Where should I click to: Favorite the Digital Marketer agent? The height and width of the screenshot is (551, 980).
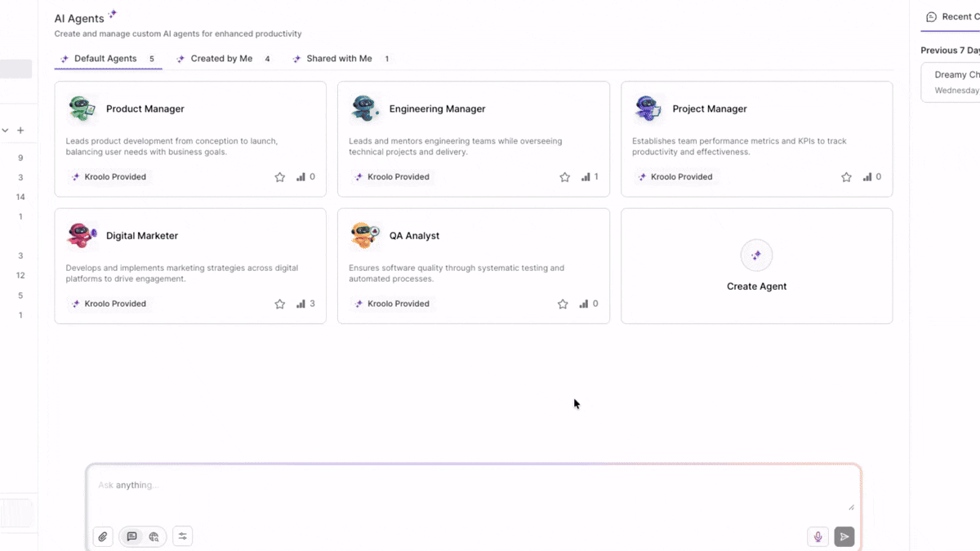(280, 303)
